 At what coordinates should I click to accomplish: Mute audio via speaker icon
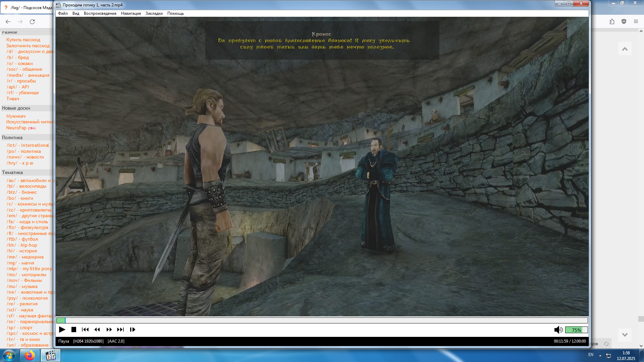558,330
